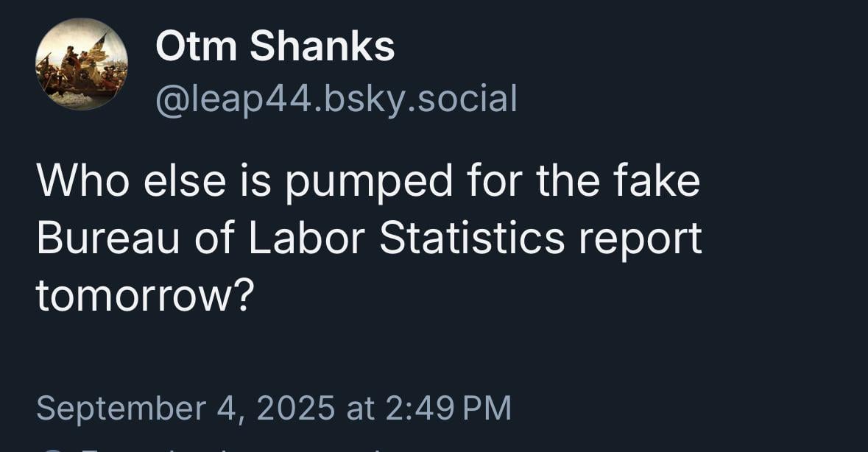Open the @leap44.bsky.social handle link
The height and width of the screenshot is (452, 868).
click(x=336, y=100)
